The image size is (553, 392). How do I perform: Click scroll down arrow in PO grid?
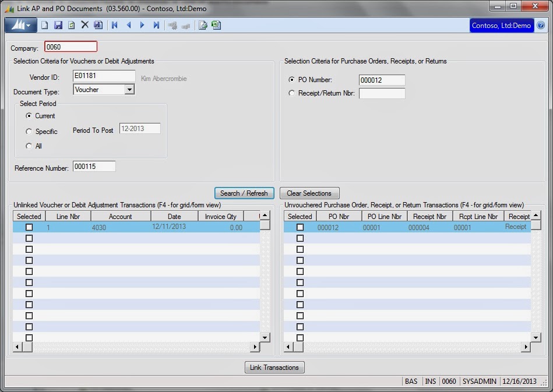pos(536,337)
